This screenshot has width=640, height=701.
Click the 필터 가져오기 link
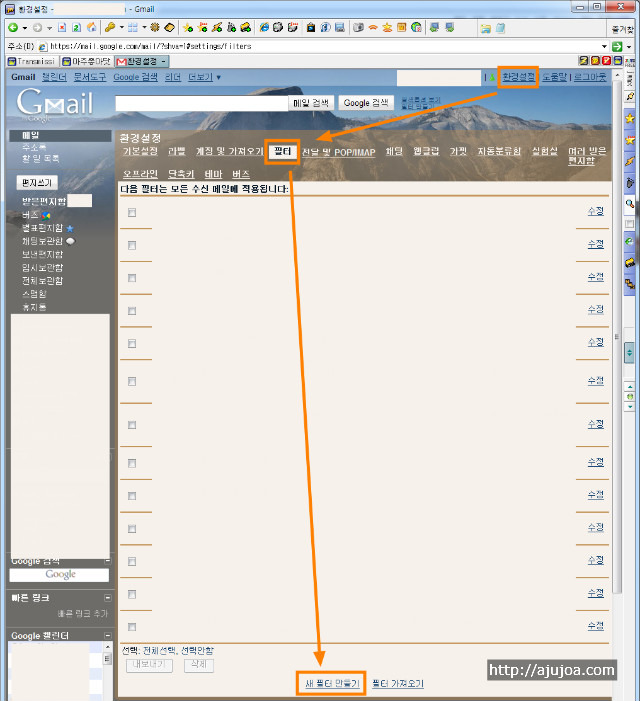coord(398,684)
